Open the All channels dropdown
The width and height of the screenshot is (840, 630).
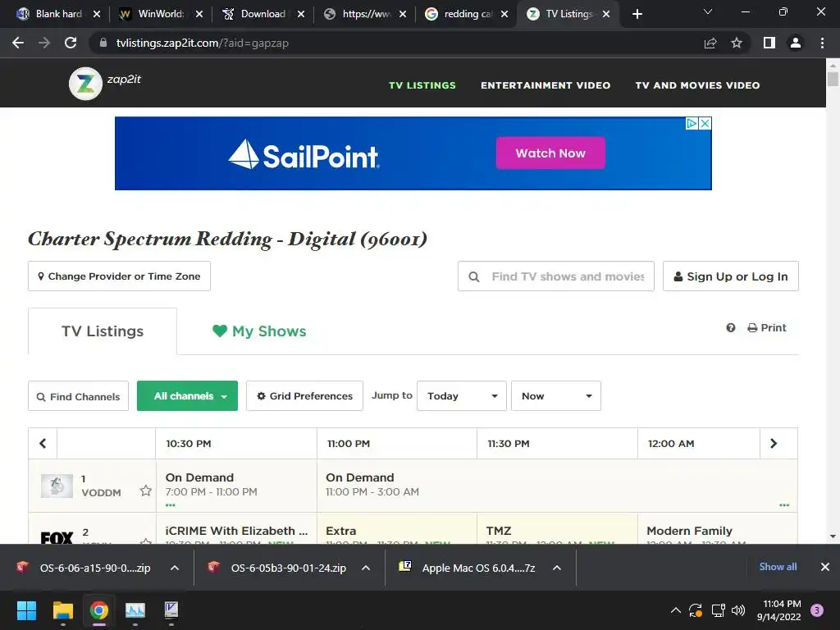(188, 396)
